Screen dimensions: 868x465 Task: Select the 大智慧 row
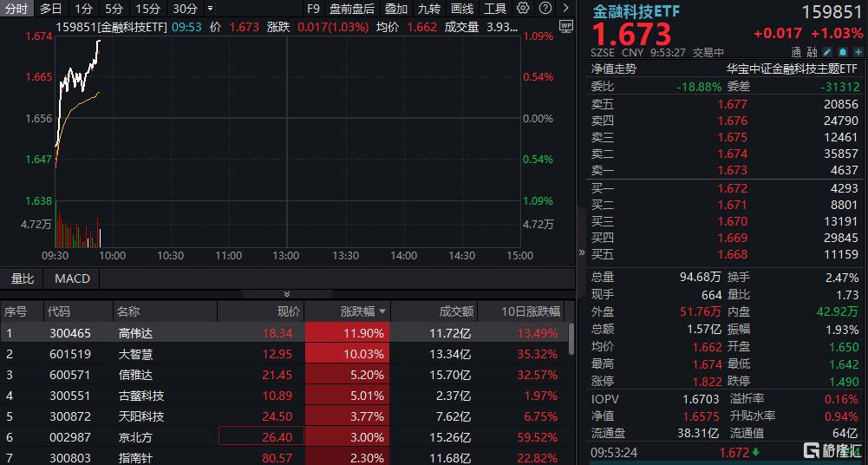click(284, 354)
